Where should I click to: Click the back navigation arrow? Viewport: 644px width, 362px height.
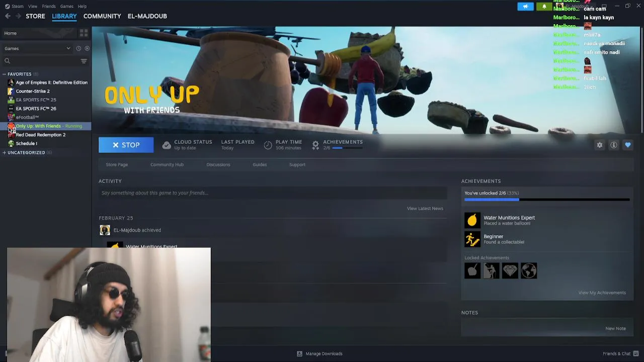tap(8, 16)
